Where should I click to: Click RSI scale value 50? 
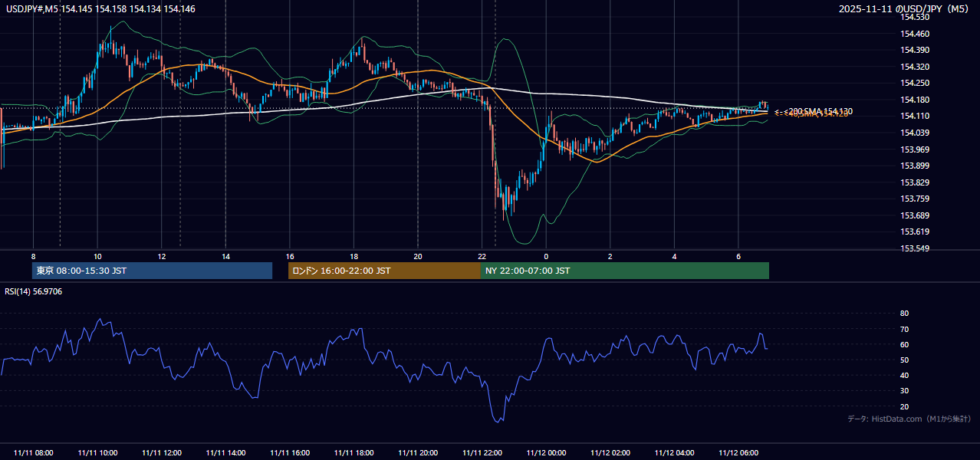(904, 360)
